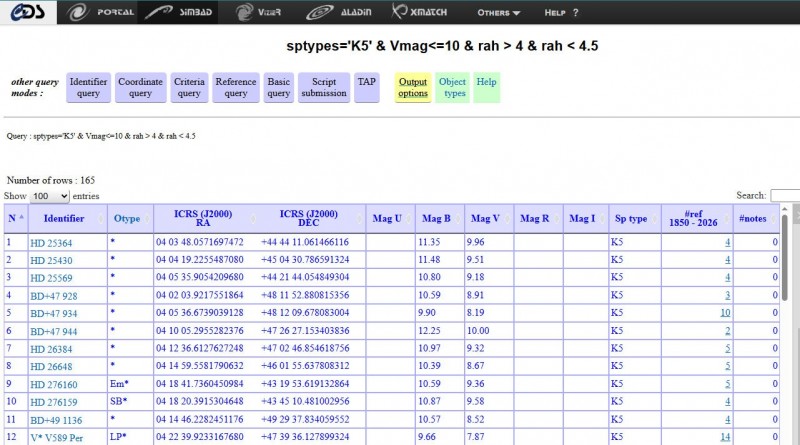Sort by Sp type column

[635, 218]
